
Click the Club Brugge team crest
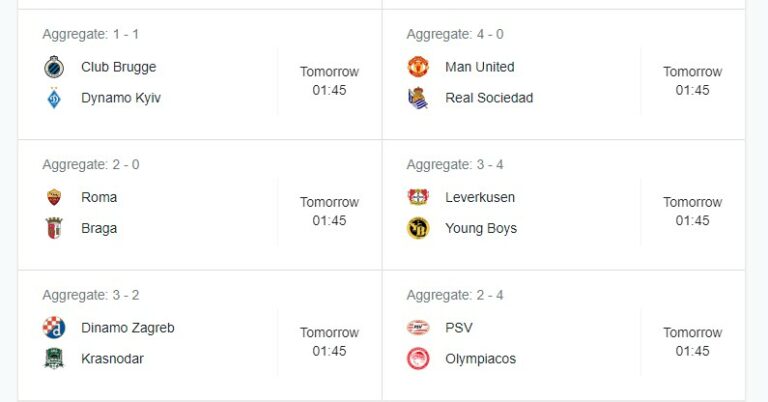click(54, 67)
